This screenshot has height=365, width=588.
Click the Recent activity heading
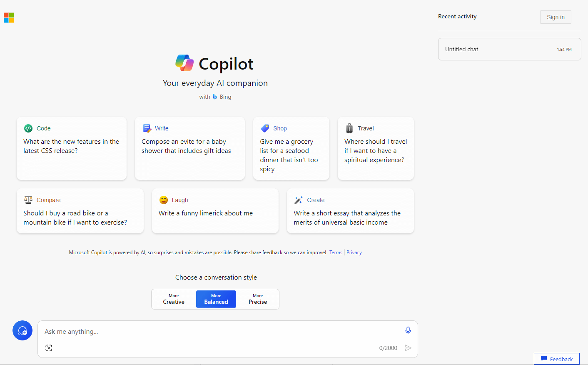(457, 17)
